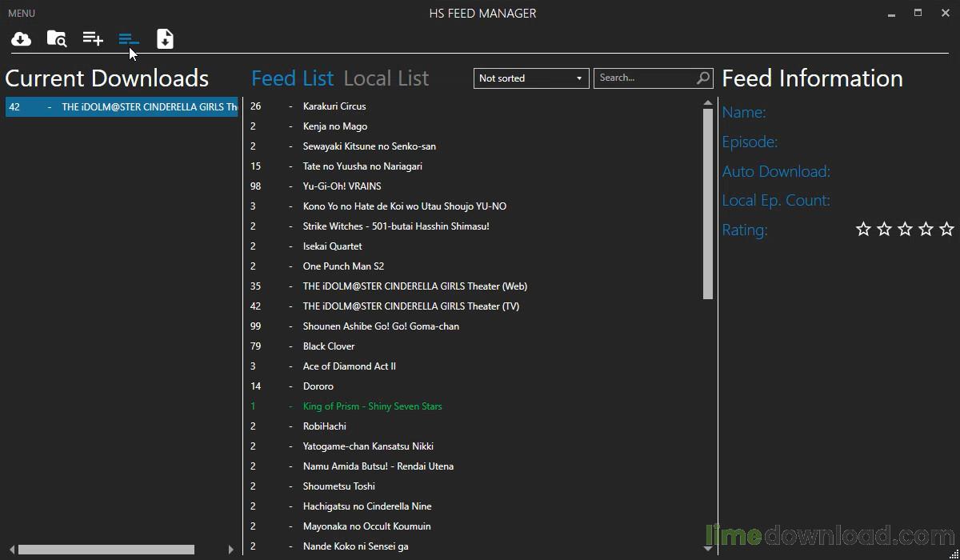Viewport: 960px width, 560px height.
Task: Click the feed list scroll-up arrow
Action: (708, 103)
